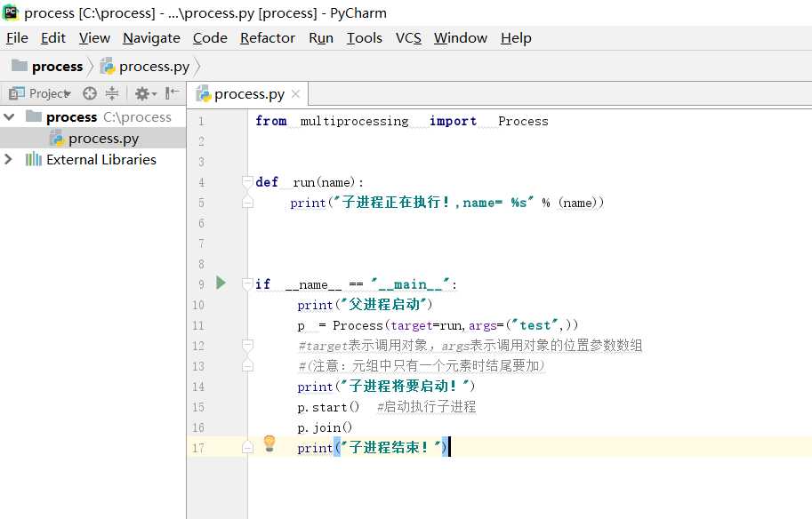This screenshot has height=519, width=812.
Task: Click fold end marker at line 13
Action: coord(247,366)
